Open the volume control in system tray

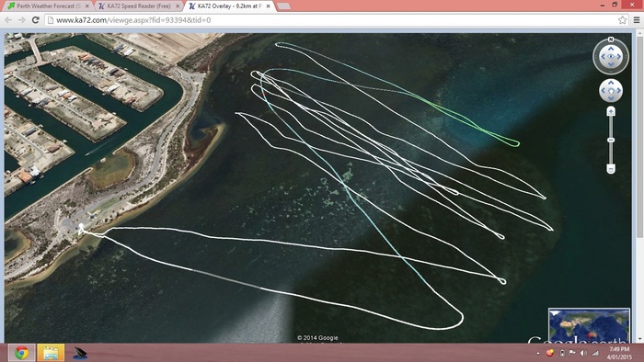tap(583, 353)
